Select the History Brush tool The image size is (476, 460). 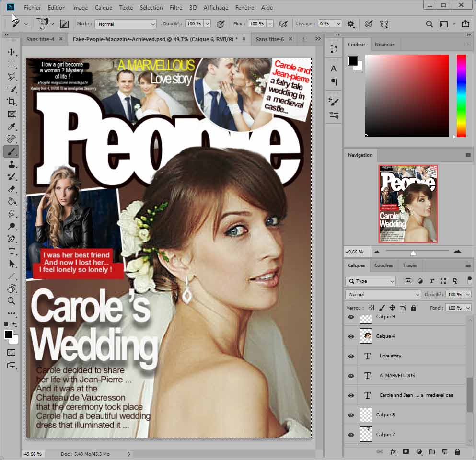(12, 177)
